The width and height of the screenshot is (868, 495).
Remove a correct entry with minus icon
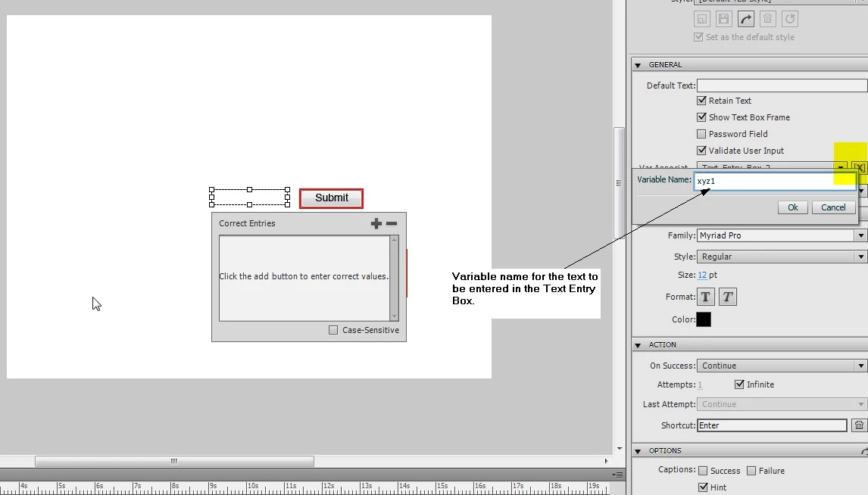pyautogui.click(x=392, y=223)
